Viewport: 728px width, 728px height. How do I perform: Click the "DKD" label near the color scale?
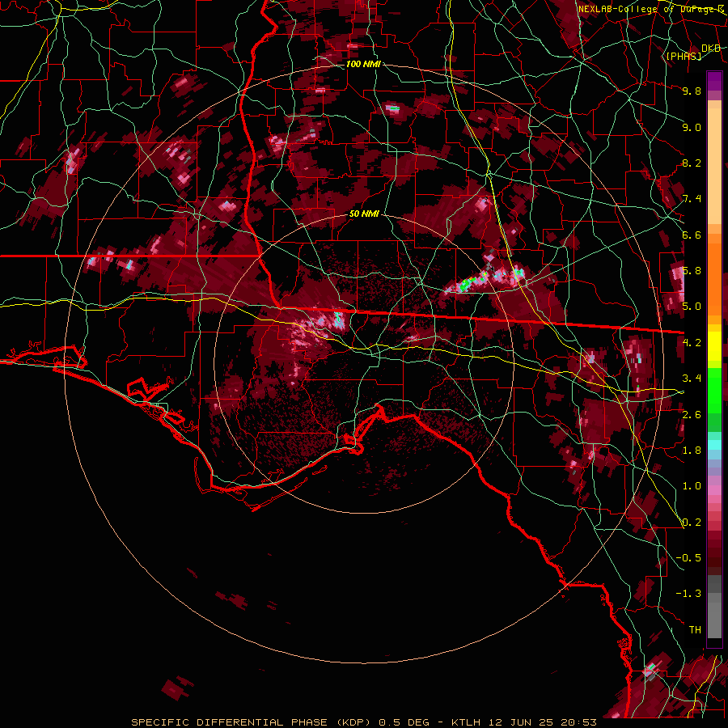click(711, 49)
